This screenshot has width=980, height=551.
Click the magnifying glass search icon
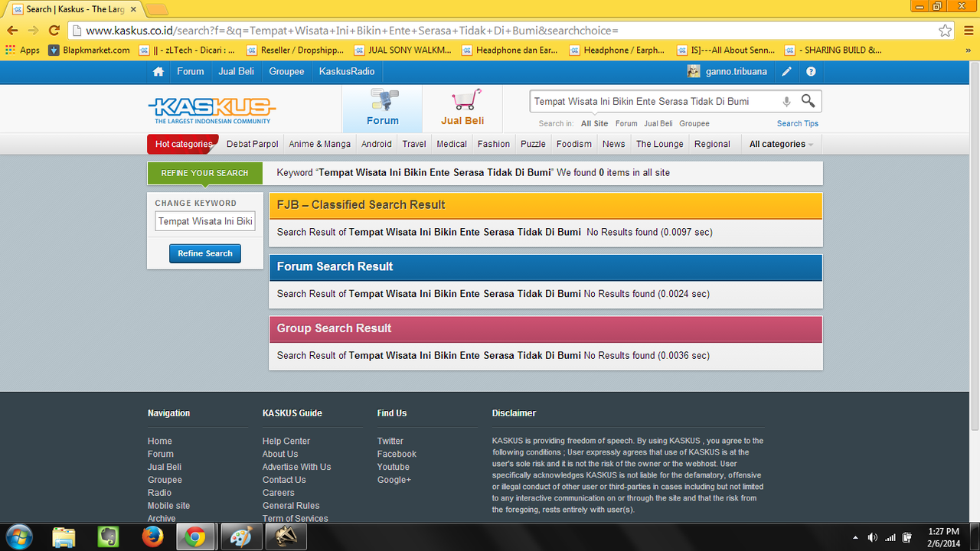tap(808, 101)
